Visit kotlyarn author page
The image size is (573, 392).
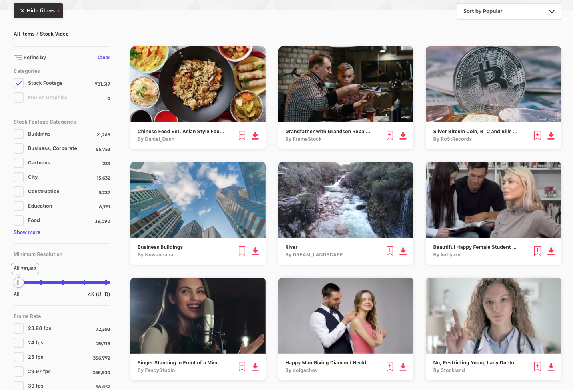(451, 255)
